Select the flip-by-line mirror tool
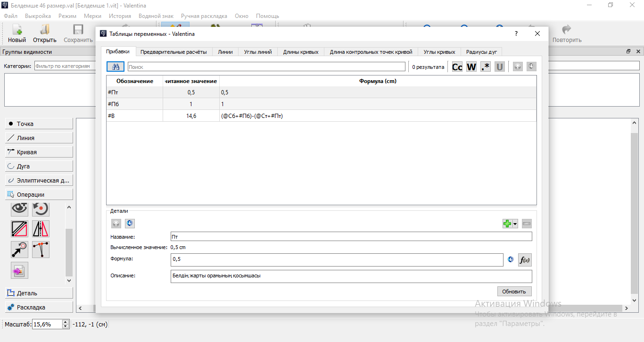Screen dimensions: 644x342 [x=20, y=229]
